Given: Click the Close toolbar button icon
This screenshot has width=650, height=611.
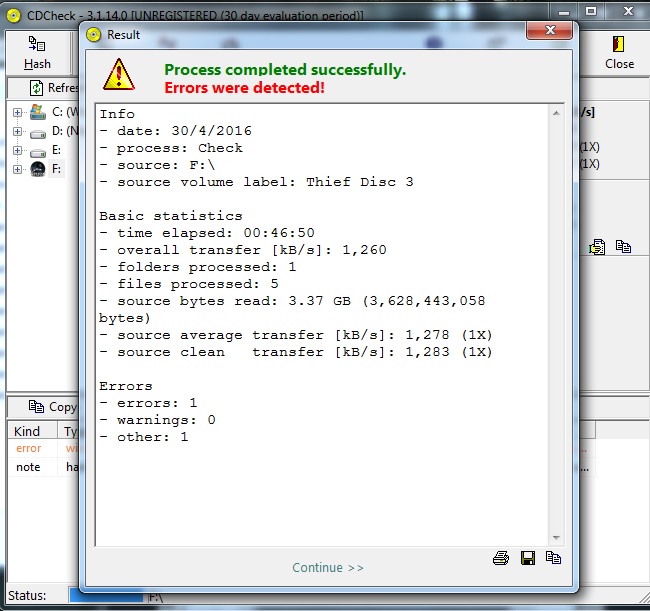Looking at the screenshot, I should click(x=619, y=45).
